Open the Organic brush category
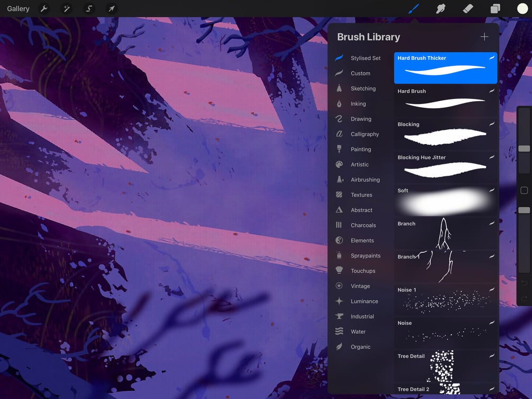This screenshot has height=399, width=532. 359,347
